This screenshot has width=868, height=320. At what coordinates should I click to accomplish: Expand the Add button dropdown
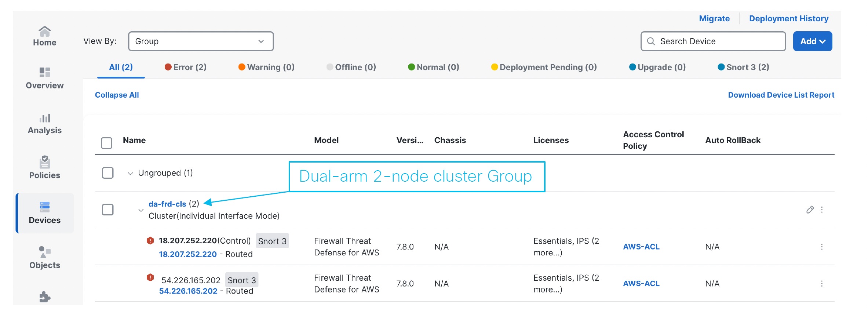coord(812,41)
